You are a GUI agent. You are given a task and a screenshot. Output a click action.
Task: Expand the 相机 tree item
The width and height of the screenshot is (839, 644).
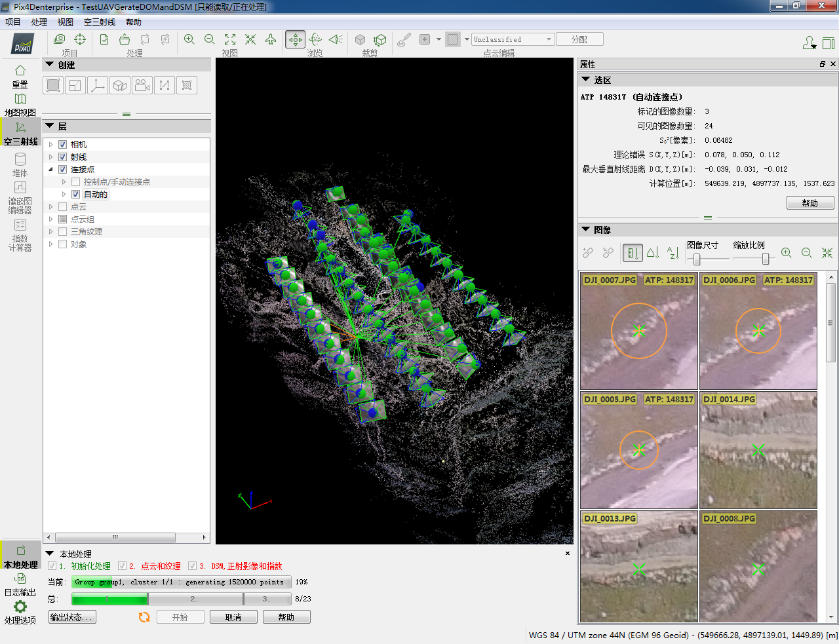(x=50, y=144)
